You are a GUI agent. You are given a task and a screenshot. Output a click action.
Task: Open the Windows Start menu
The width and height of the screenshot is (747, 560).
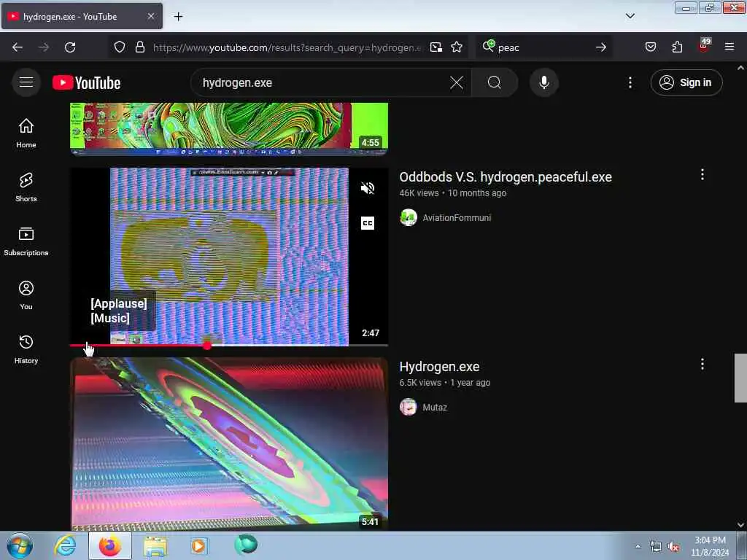click(x=20, y=545)
